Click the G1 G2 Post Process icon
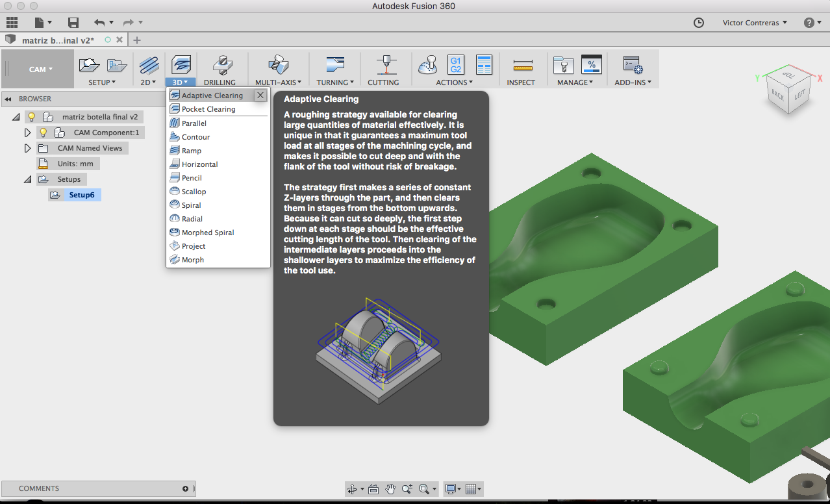Viewport: 830px width, 504px height. coord(456,65)
